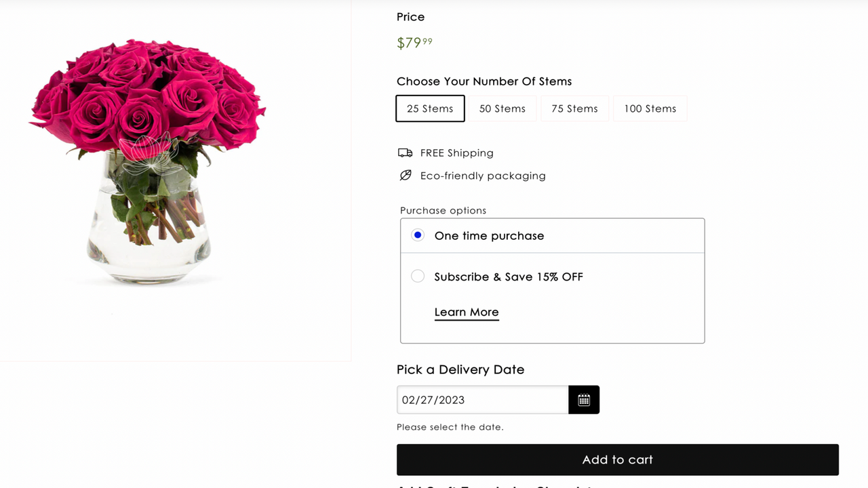The height and width of the screenshot is (488, 868).
Task: Choose the 75 Stems option
Action: [574, 108]
